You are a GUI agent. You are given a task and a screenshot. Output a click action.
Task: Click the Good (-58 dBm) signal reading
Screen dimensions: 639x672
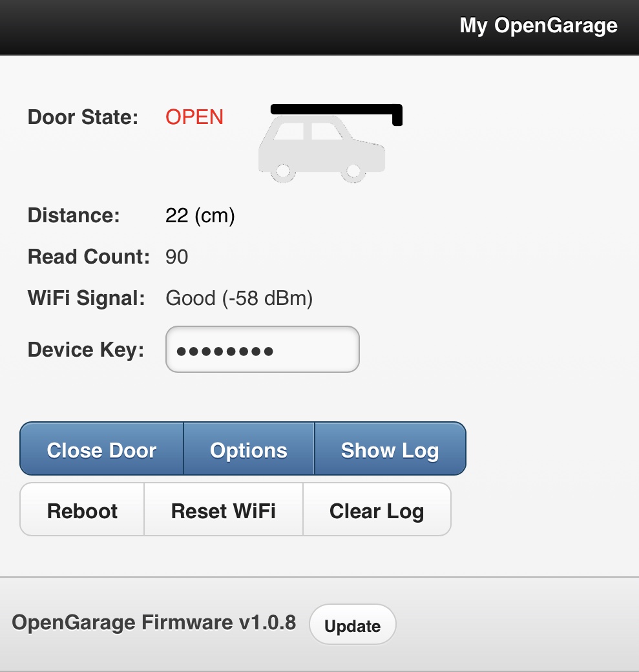coord(239,298)
